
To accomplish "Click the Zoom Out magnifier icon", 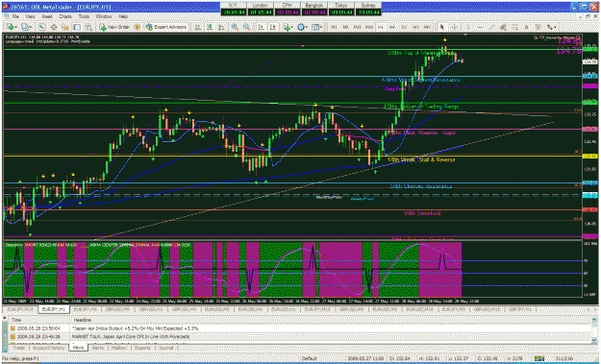I will (246, 27).
